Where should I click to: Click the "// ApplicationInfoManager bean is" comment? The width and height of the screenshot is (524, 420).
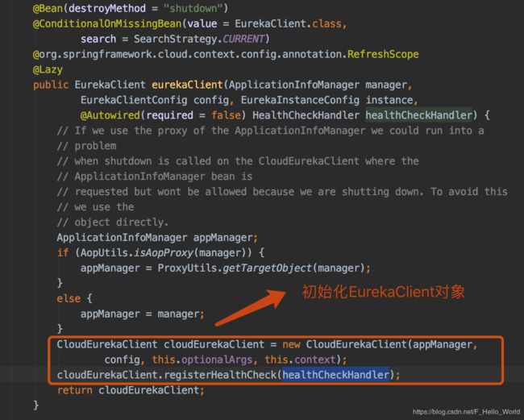(155, 177)
